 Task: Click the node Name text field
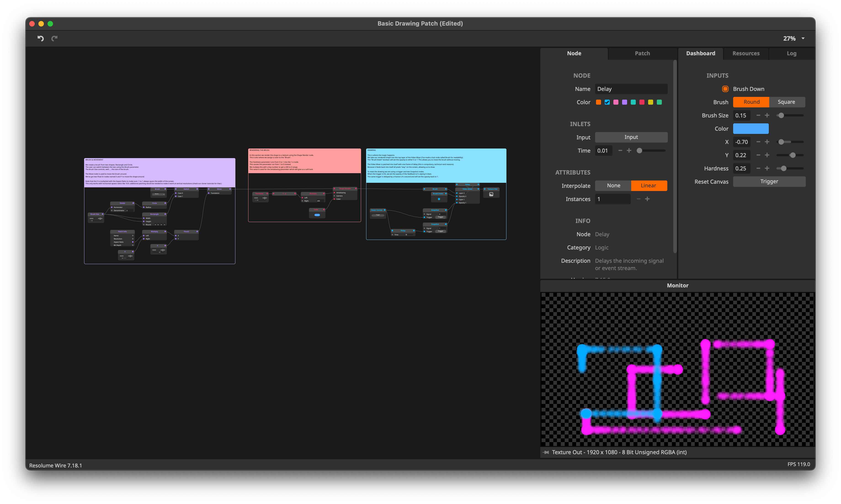click(631, 89)
